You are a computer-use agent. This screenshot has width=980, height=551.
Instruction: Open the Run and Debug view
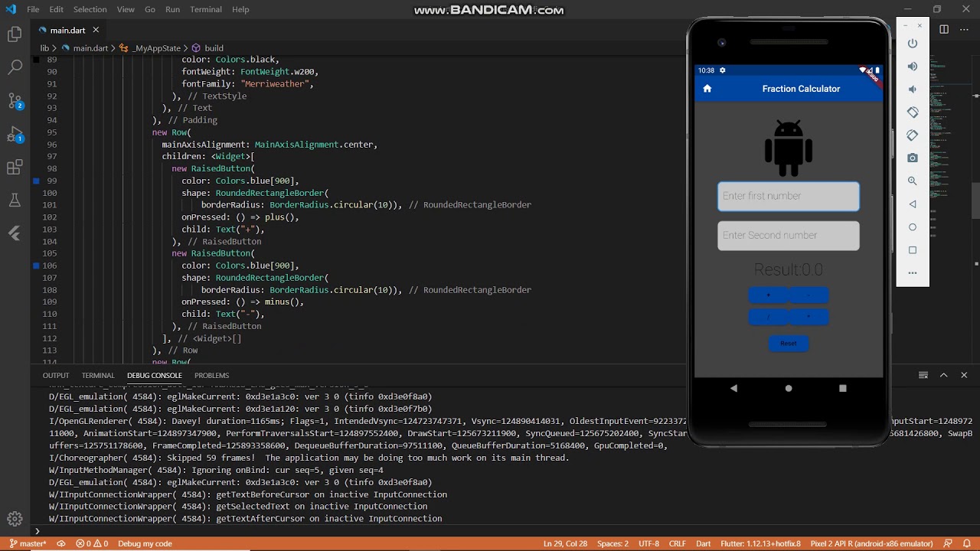[x=15, y=135]
